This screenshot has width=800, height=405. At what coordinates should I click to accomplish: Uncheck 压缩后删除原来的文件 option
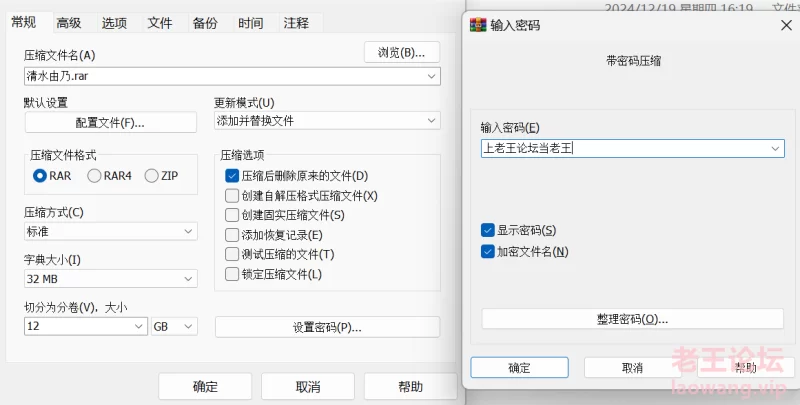[x=232, y=176]
